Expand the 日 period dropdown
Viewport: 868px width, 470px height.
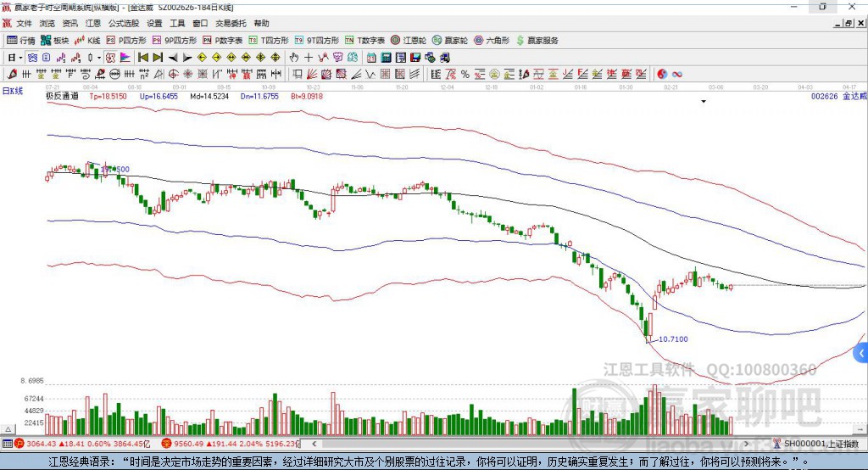(x=20, y=58)
